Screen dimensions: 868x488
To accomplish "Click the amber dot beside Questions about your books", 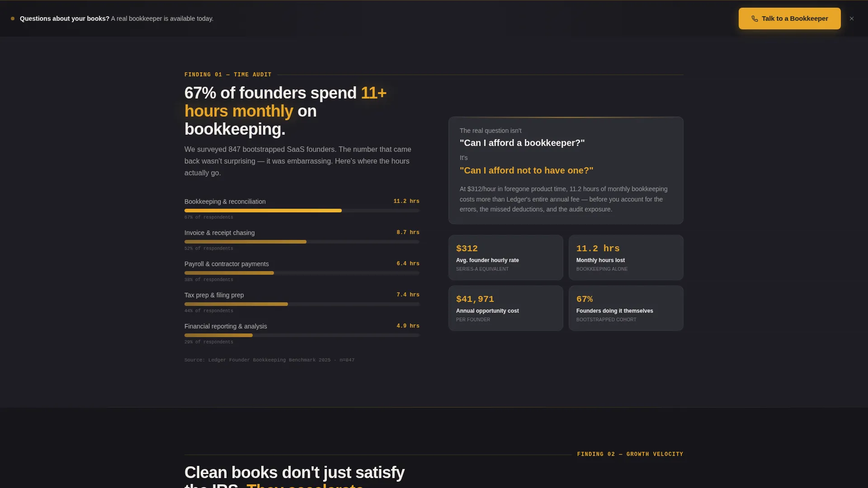I will (13, 19).
